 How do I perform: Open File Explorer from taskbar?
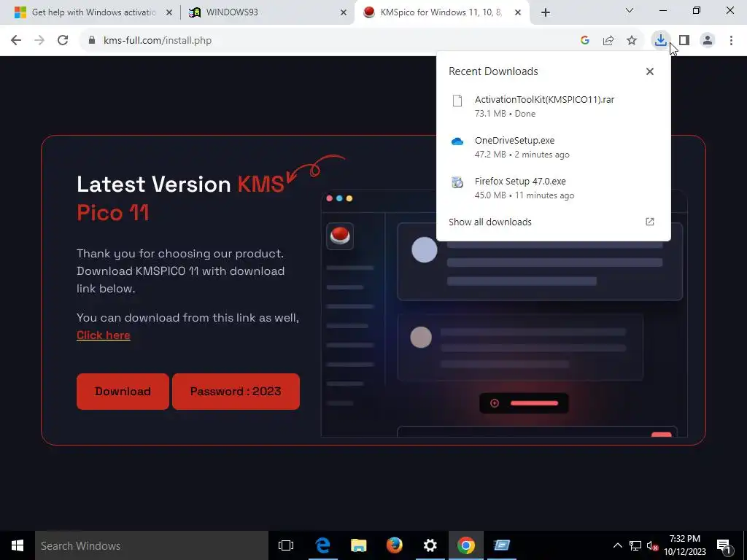point(358,545)
